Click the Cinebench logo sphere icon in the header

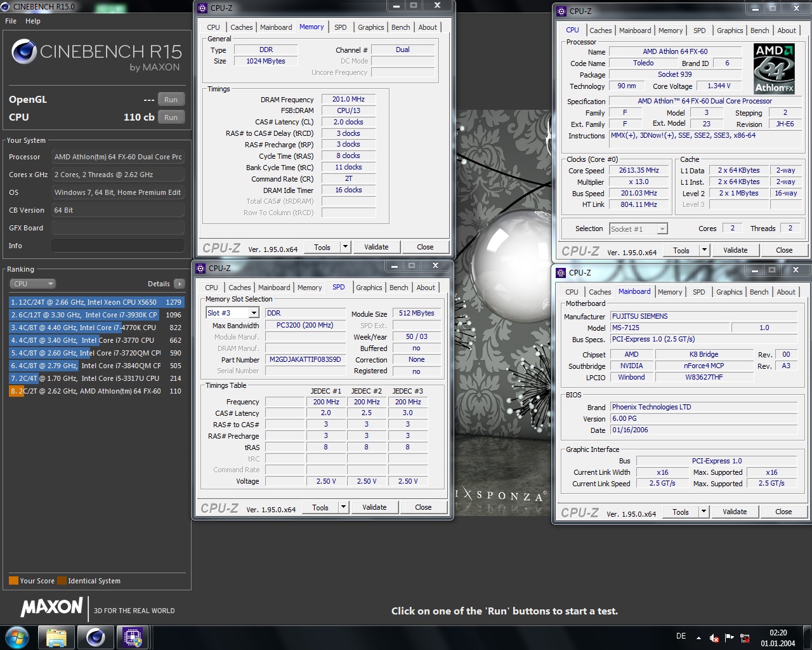coord(24,52)
